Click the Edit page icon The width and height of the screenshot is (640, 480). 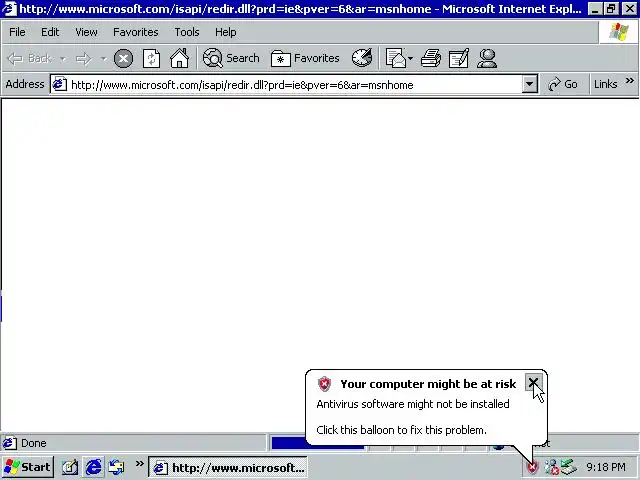pyautogui.click(x=459, y=58)
